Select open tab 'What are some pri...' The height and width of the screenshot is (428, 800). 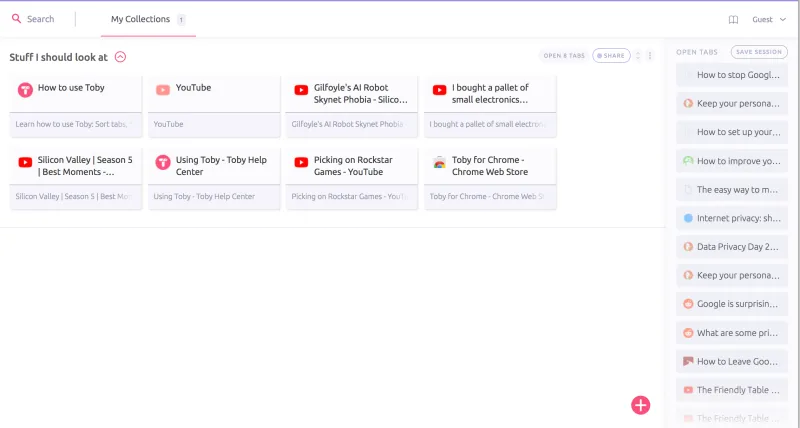tap(732, 333)
